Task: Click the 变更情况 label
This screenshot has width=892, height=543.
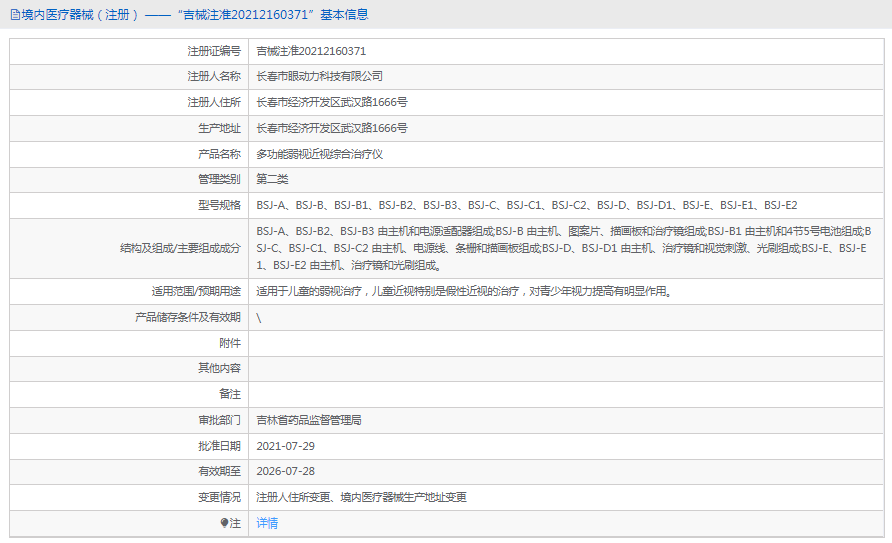Action: [x=220, y=498]
